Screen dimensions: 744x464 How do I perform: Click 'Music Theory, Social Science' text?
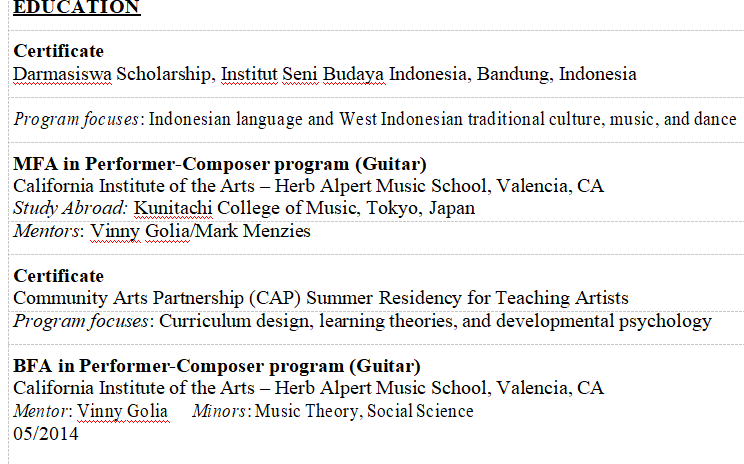364,411
